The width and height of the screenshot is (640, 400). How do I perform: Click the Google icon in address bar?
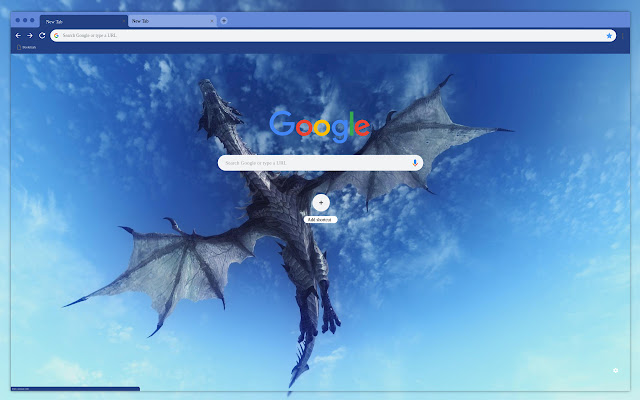pyautogui.click(x=56, y=36)
